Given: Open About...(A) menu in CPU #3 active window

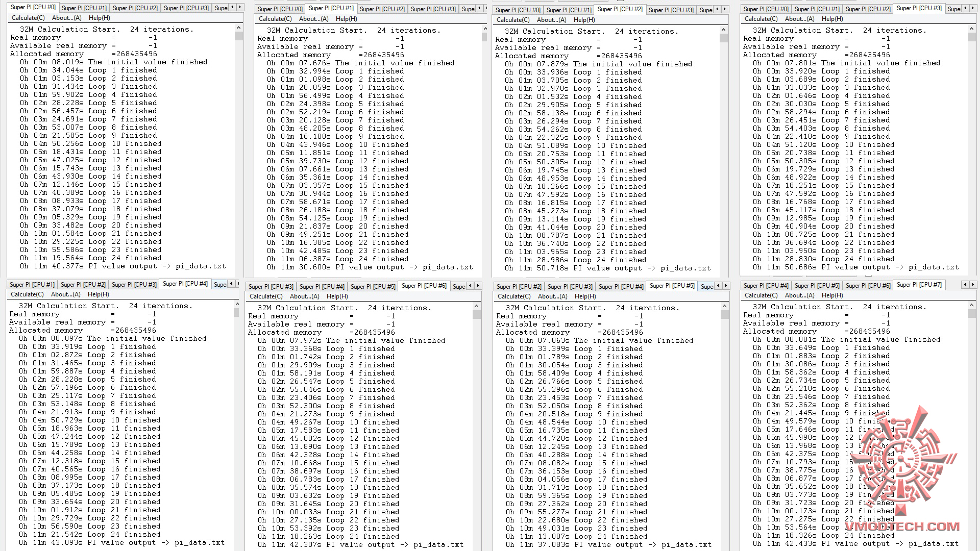Looking at the screenshot, I should click(800, 19).
